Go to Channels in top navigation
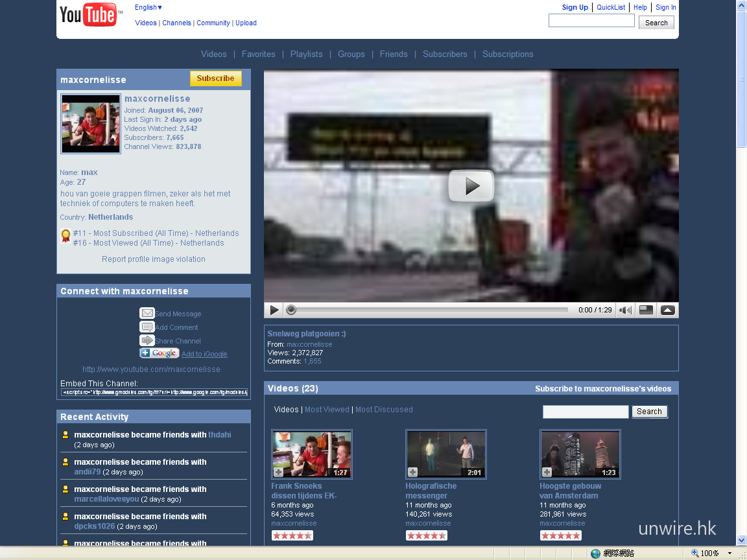The width and height of the screenshot is (747, 560). pos(176,23)
